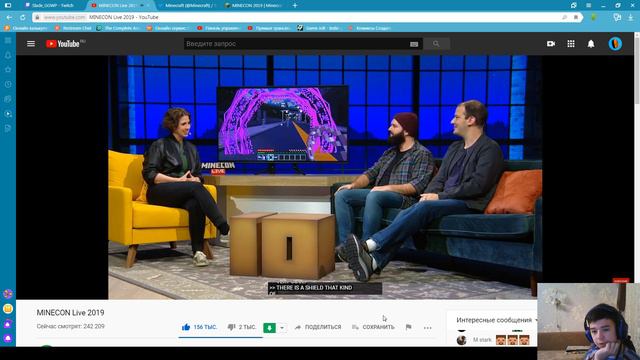Viewport: 640px width, 360px height.
Task: Click the page vertical scrollbar
Action: 637,69
